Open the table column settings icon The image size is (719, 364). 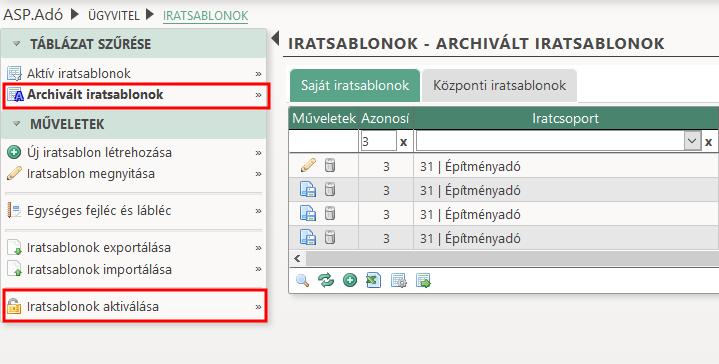(398, 281)
